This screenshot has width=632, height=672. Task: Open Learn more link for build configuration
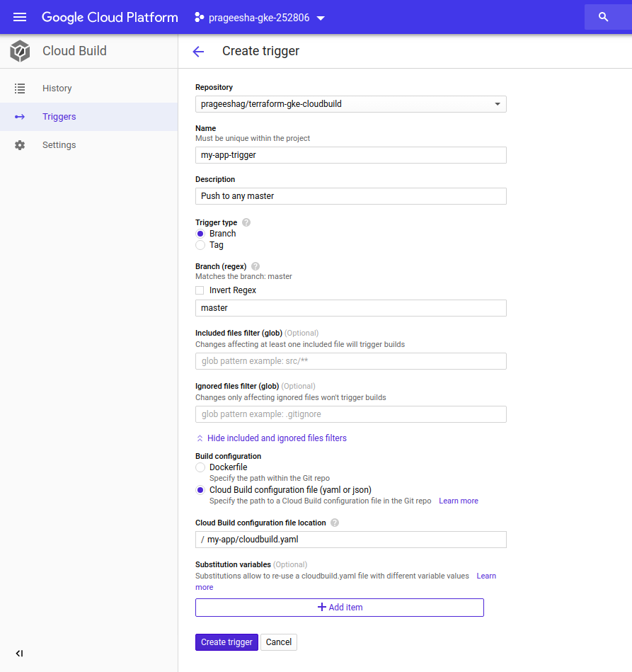click(458, 501)
